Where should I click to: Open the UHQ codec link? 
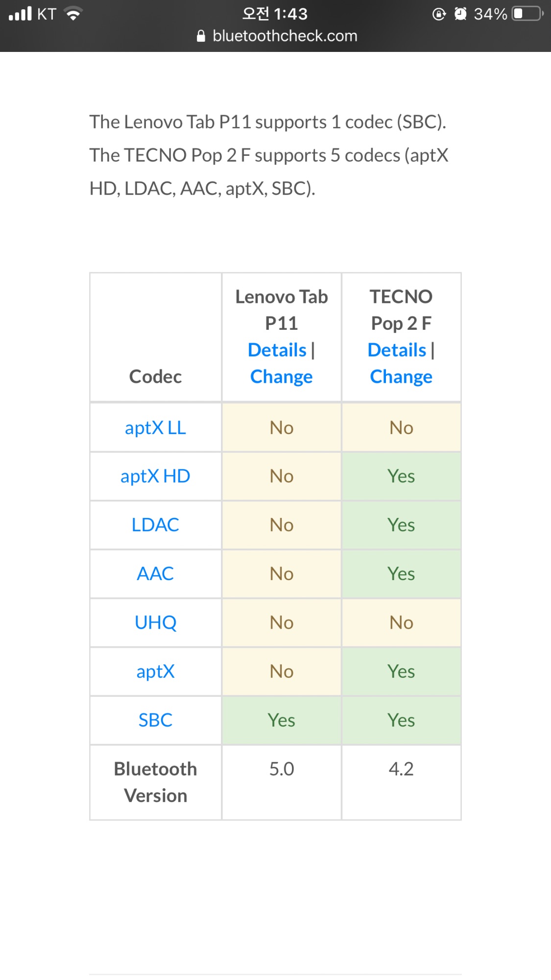(155, 623)
